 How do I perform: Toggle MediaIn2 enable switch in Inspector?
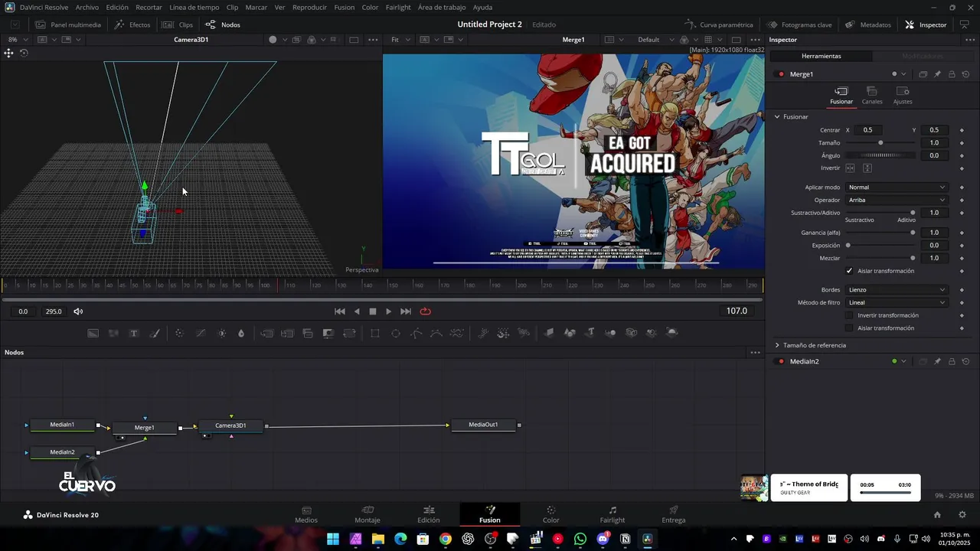[781, 361]
